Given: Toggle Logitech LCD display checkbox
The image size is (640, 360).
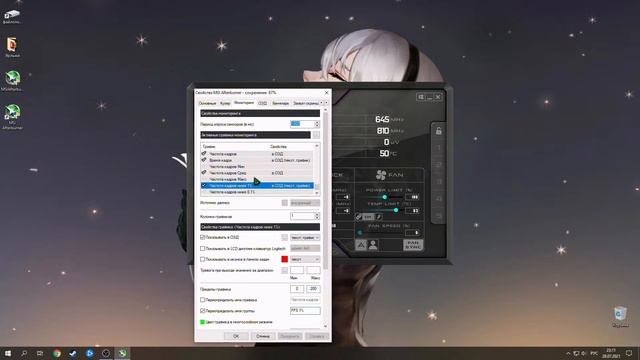Looking at the screenshot, I should pos(202,248).
